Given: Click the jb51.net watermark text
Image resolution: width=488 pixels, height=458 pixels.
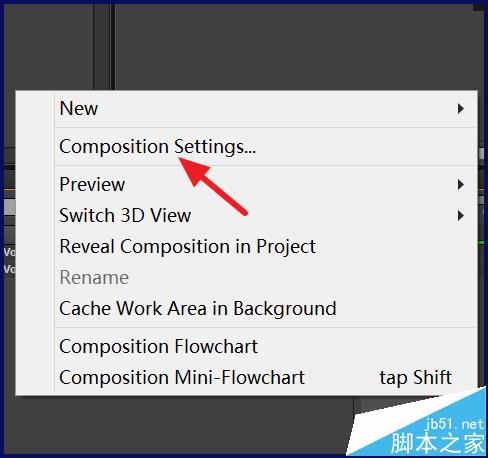Looking at the screenshot, I should tap(455, 424).
